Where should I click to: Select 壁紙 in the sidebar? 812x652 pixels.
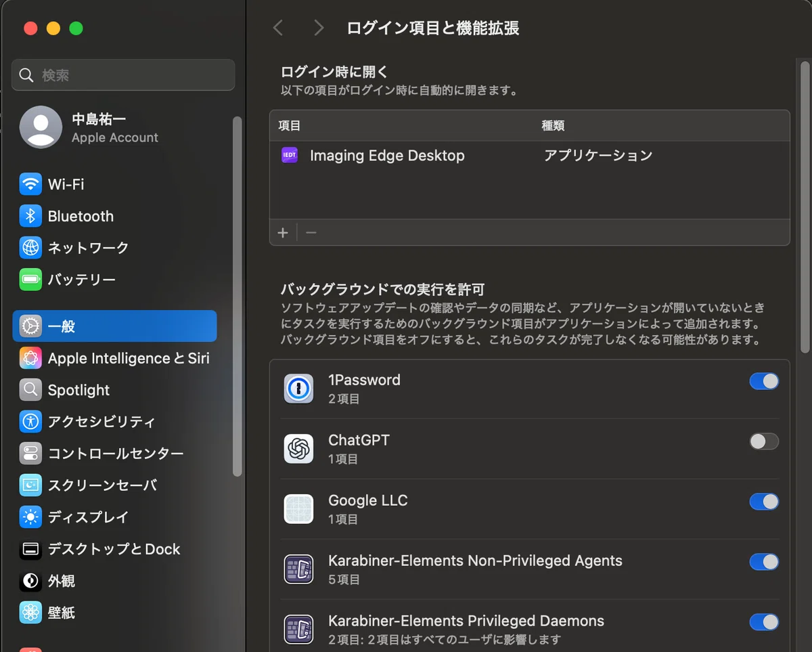tap(114, 613)
